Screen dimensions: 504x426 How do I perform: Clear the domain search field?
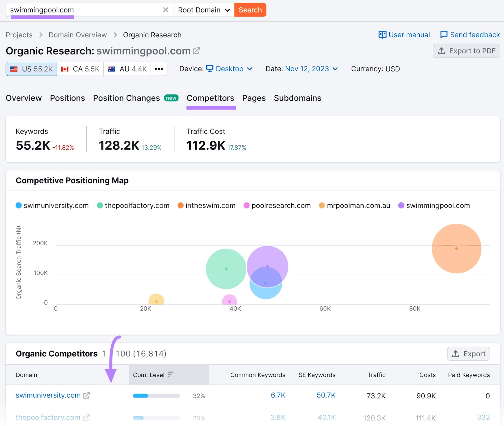click(x=166, y=10)
